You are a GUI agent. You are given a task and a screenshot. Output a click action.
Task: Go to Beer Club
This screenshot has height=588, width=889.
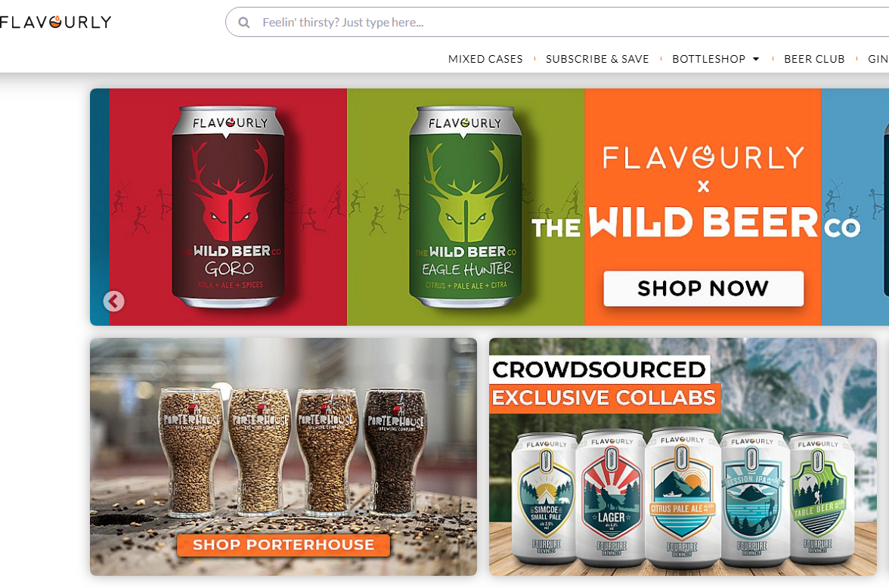(814, 59)
